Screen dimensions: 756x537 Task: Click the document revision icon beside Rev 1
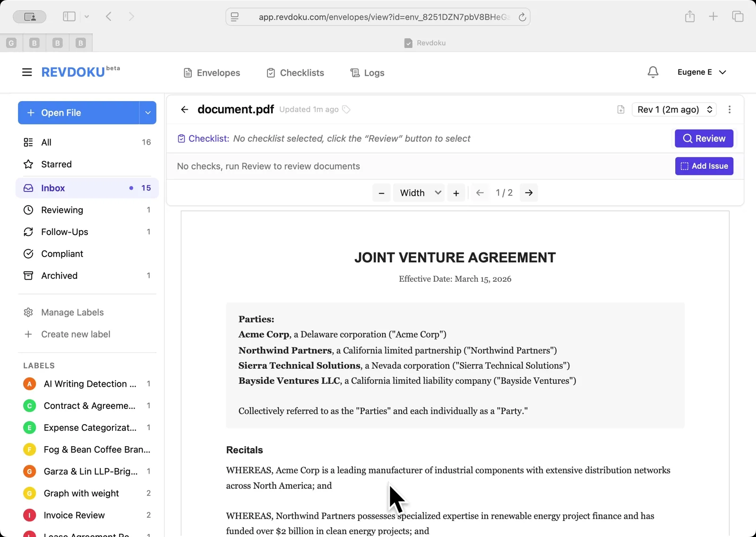620,109
